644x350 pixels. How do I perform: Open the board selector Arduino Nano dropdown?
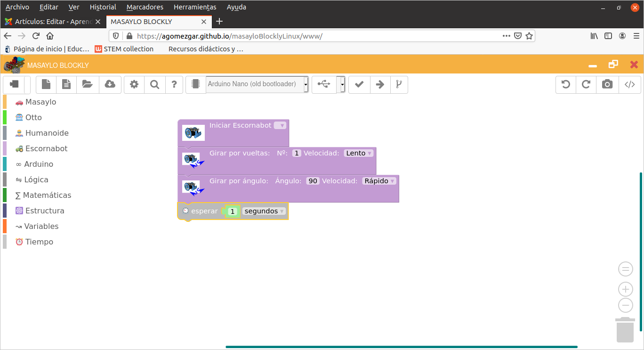coord(257,84)
